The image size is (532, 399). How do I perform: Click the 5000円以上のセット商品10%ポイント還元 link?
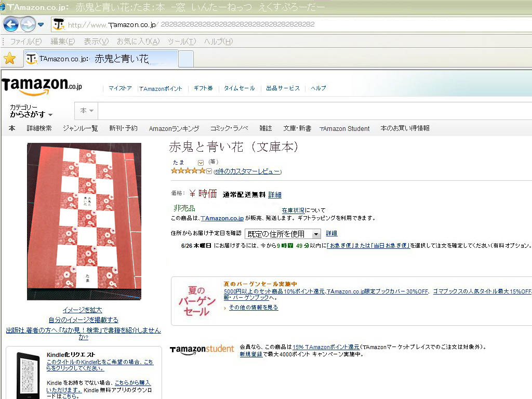(274, 291)
